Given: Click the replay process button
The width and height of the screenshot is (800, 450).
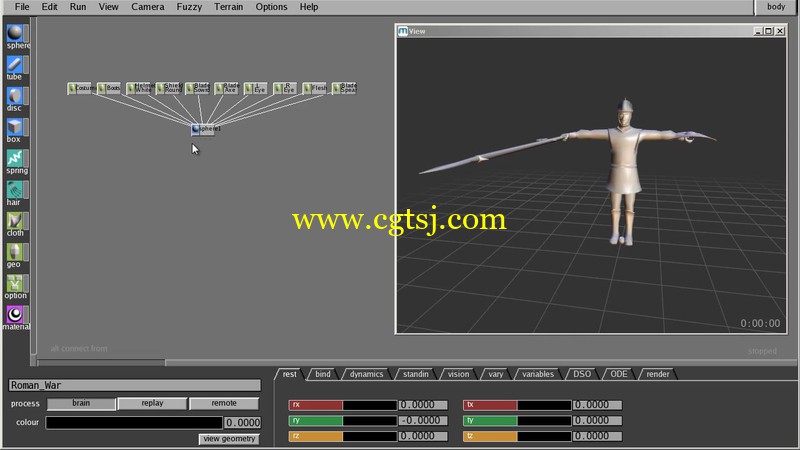Looking at the screenshot, I should (x=152, y=404).
